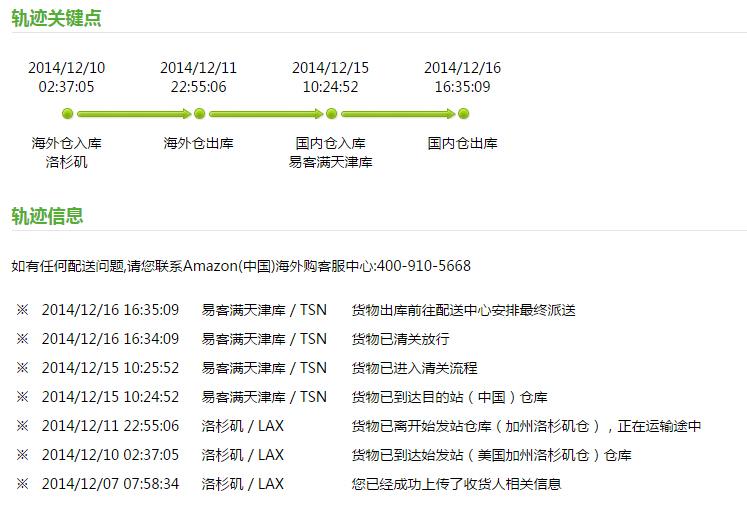Click the timestamp 2014/12/16 16:35:09 in the log
The width and height of the screenshot is (747, 511).
(111, 310)
